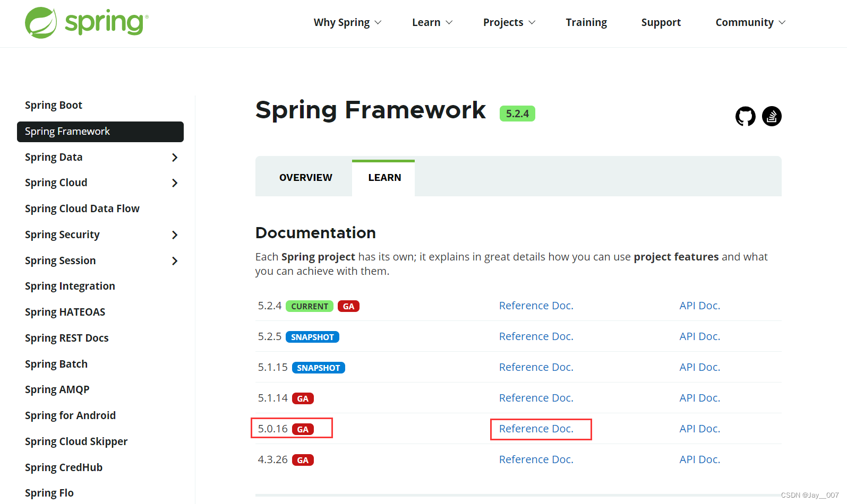Screen dimensions: 847x504
Task: Open Spring Cloud Skipper project
Action: pos(76,441)
